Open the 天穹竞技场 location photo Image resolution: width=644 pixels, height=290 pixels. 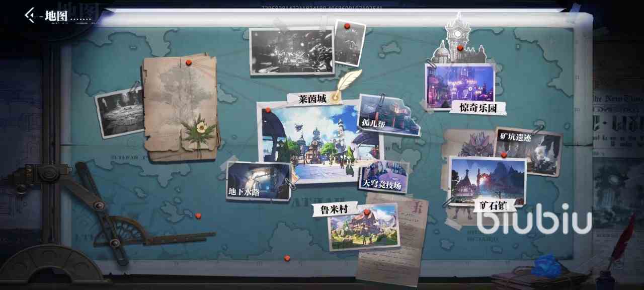pyautogui.click(x=383, y=177)
